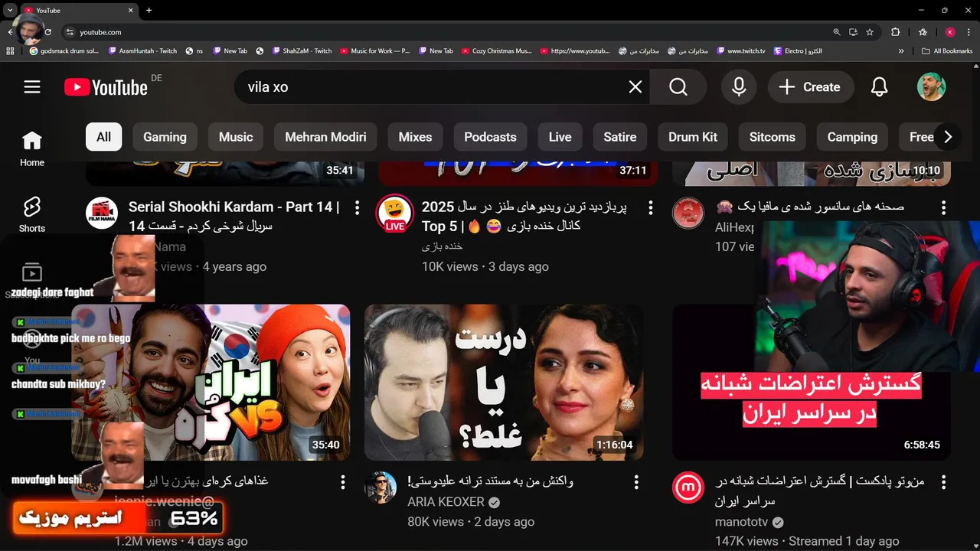Open ShahZaM - Twitch bookmark
The height and width of the screenshot is (551, 980).
(302, 51)
